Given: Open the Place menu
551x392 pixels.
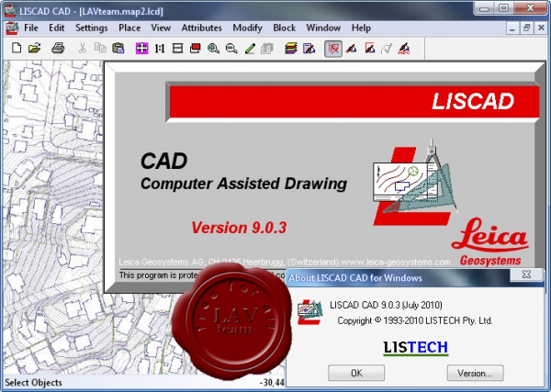Looking at the screenshot, I should 129,28.
